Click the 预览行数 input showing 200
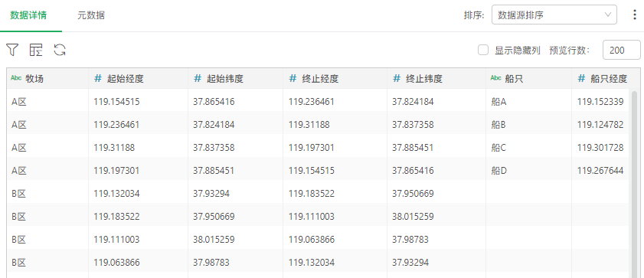The height and width of the screenshot is (278, 644). pos(622,51)
